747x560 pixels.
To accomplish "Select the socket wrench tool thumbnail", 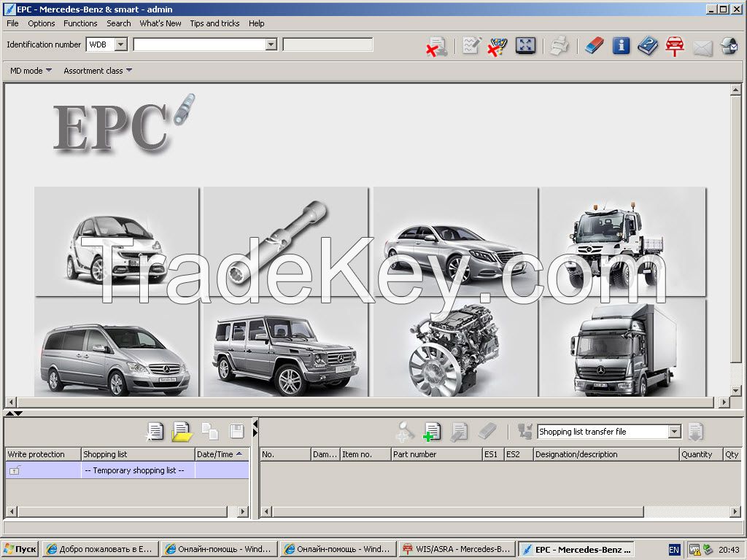I will click(286, 241).
